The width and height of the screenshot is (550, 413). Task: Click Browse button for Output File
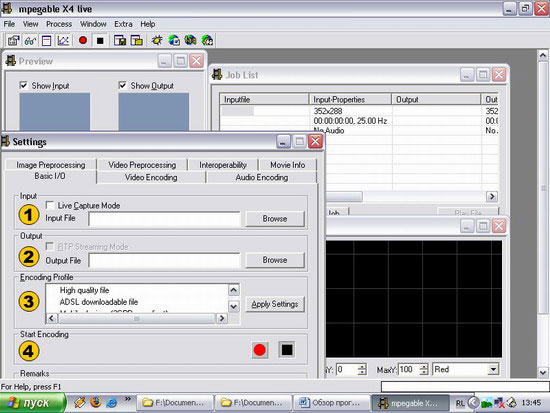tap(275, 260)
